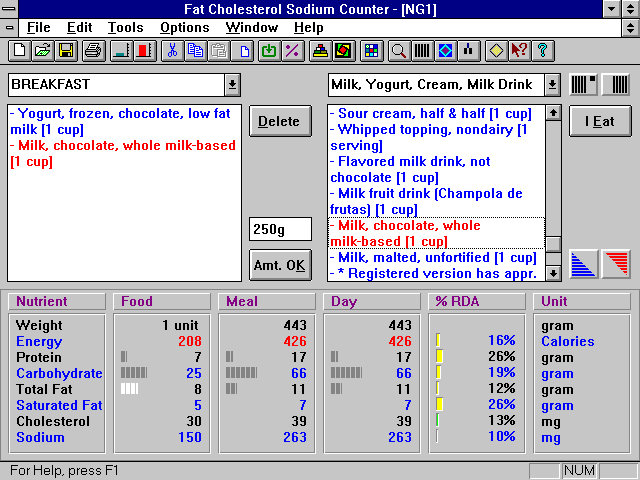Click the magnifying glass search icon

click(x=398, y=49)
